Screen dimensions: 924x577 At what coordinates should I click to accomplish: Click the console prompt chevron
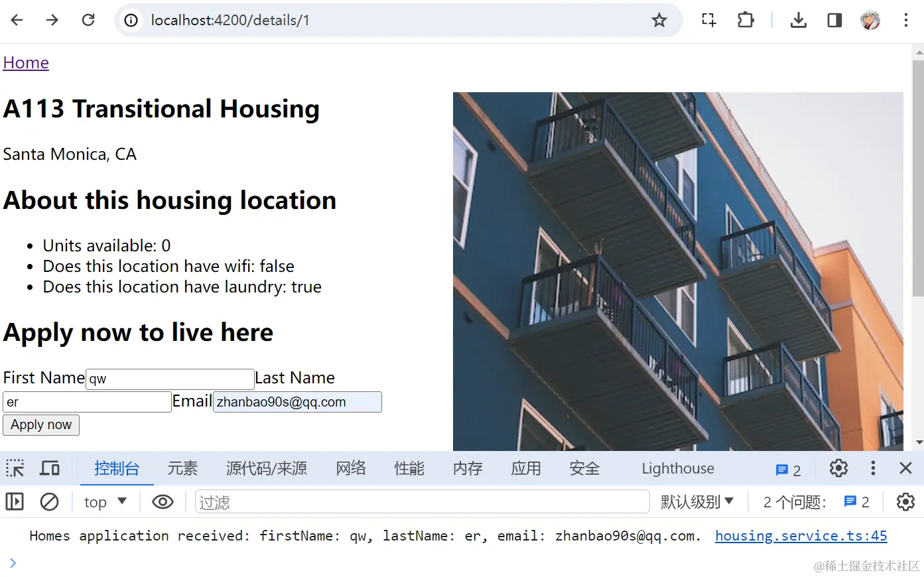[x=13, y=563]
